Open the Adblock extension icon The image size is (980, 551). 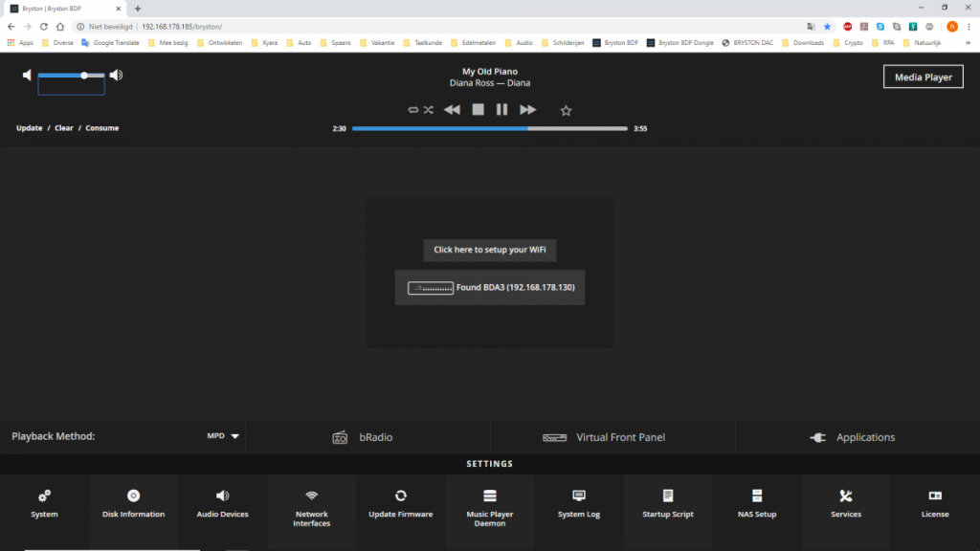(x=848, y=27)
